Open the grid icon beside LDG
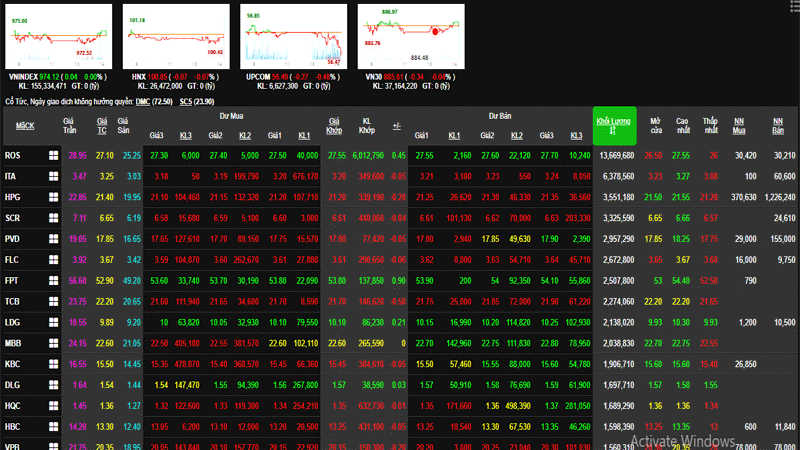 pos(53,323)
